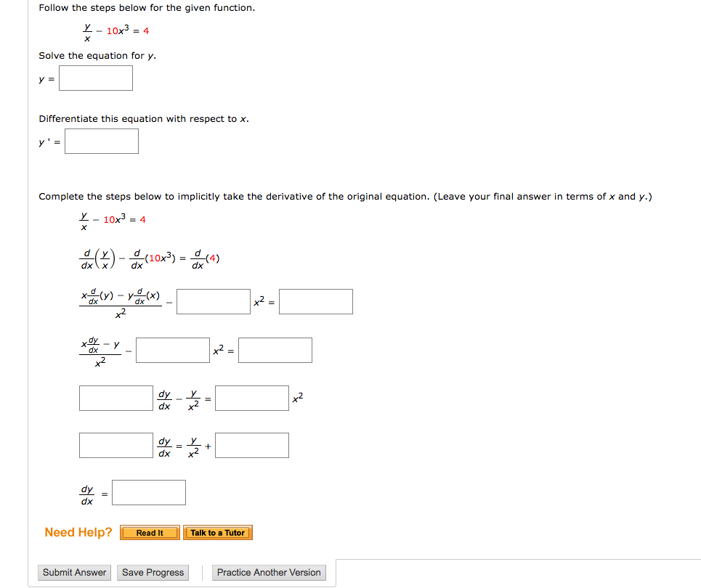Click the Need Help? heading
The width and height of the screenshot is (701, 588).
pyautogui.click(x=78, y=532)
